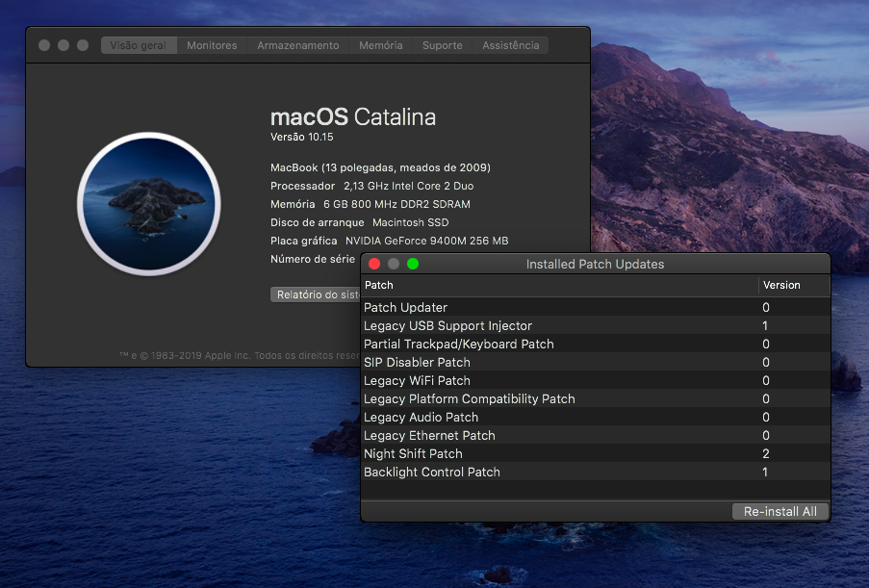Select the Memória tab
The image size is (869, 588).
(381, 45)
